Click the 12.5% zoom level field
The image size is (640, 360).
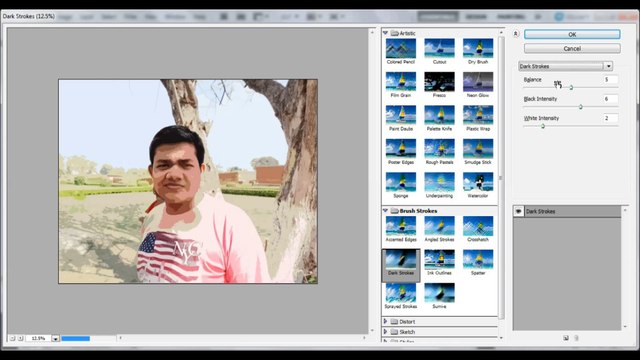(38, 338)
